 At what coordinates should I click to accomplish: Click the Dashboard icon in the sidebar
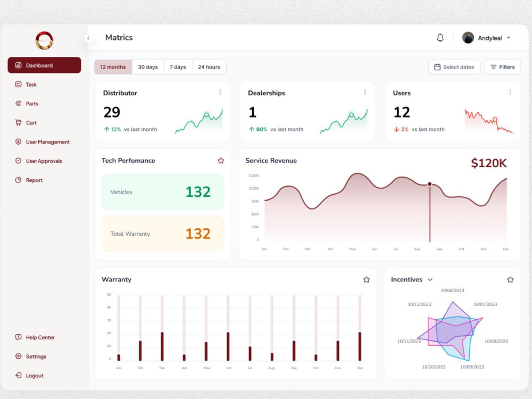pos(18,65)
